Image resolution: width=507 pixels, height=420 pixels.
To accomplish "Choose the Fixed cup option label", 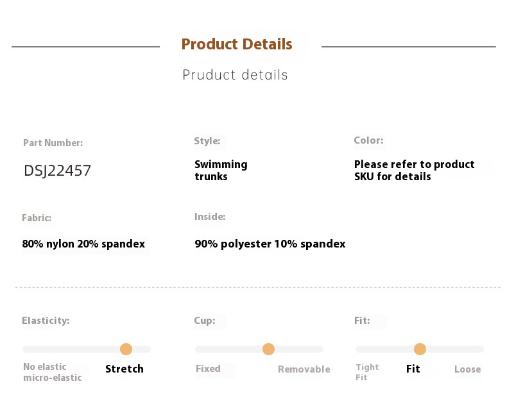I will (208, 369).
